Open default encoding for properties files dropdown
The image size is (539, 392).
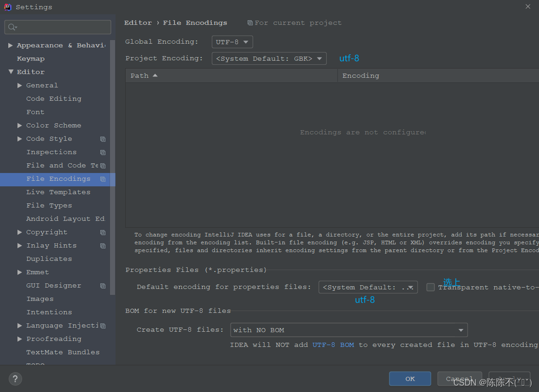(368, 287)
